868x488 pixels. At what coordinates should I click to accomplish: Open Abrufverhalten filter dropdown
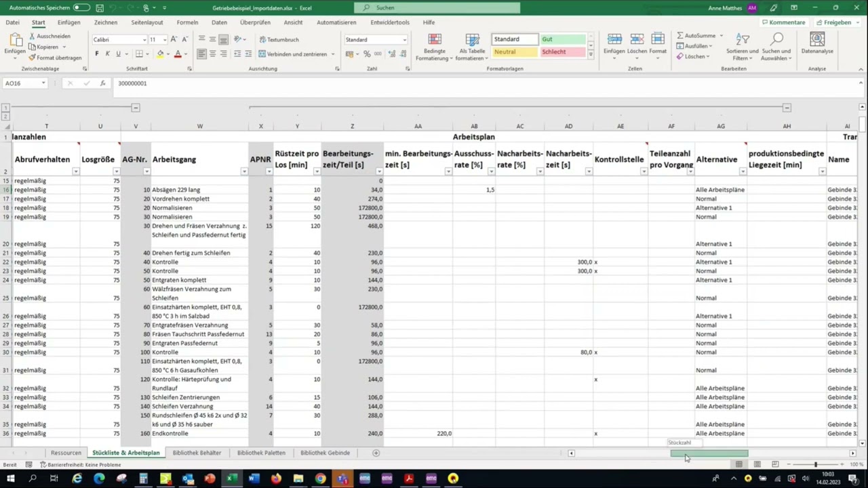click(75, 171)
